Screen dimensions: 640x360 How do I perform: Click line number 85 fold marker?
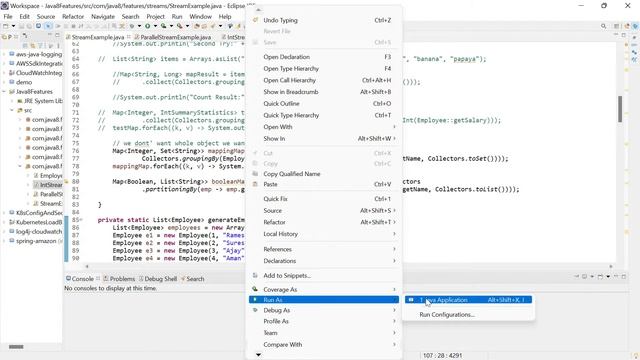tap(82, 220)
